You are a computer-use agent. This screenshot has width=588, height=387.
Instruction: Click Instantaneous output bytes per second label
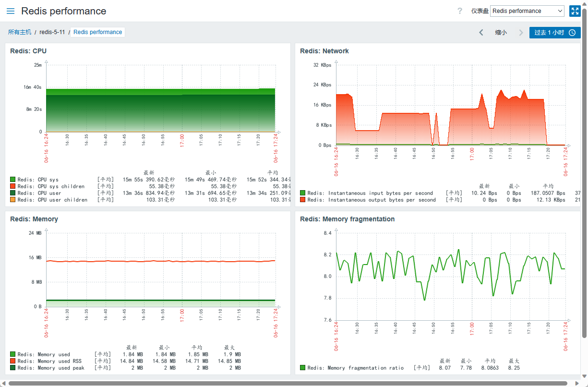(372, 200)
